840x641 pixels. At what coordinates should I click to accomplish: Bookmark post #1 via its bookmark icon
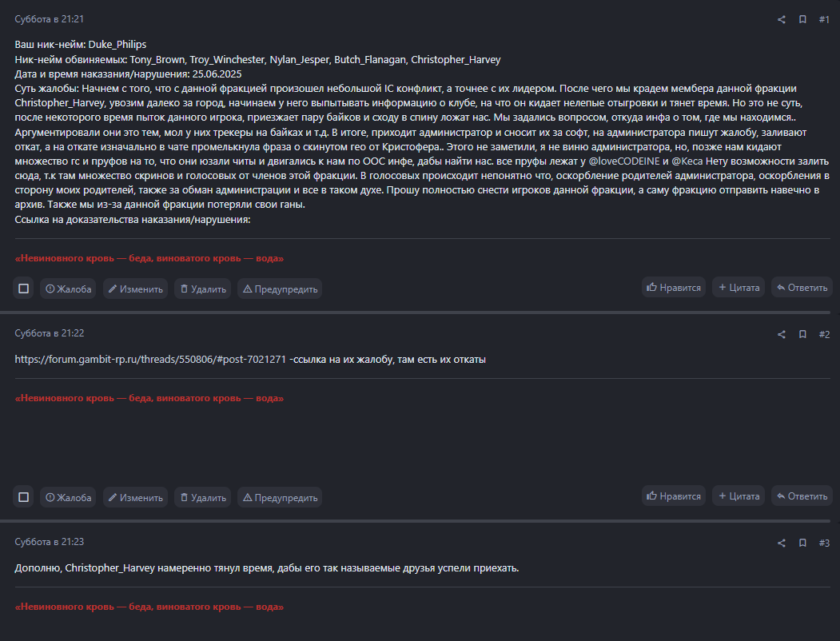coord(802,19)
